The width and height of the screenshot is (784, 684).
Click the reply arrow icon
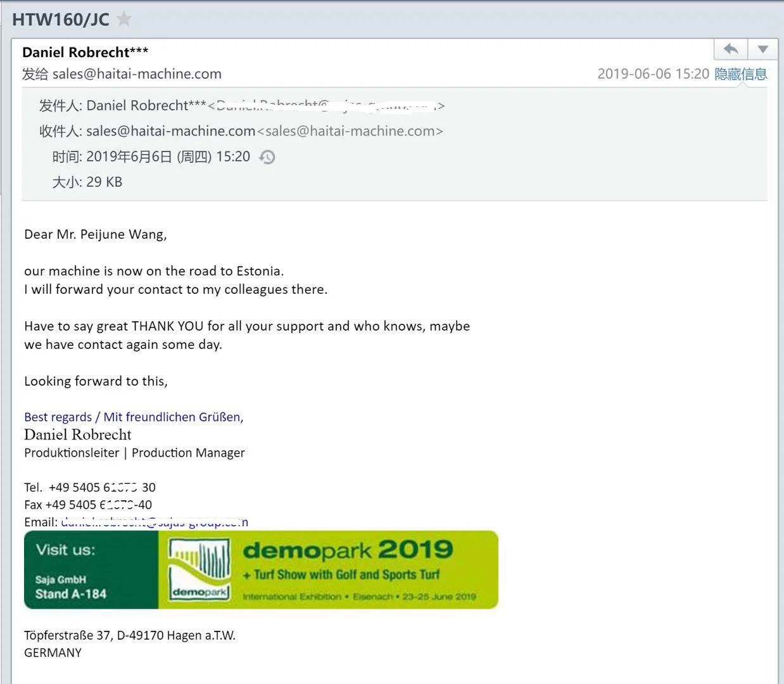tap(731, 49)
